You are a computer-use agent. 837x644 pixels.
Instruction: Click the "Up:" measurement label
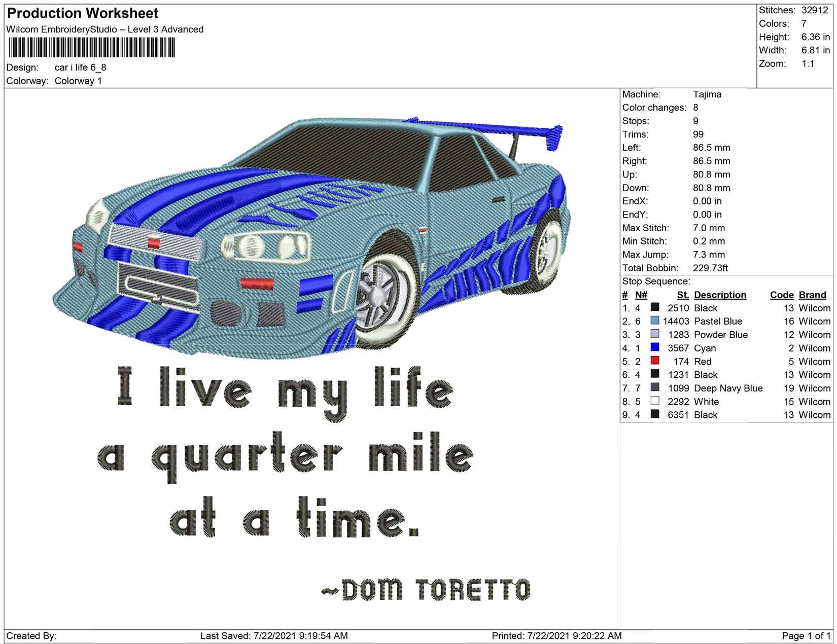click(x=630, y=174)
